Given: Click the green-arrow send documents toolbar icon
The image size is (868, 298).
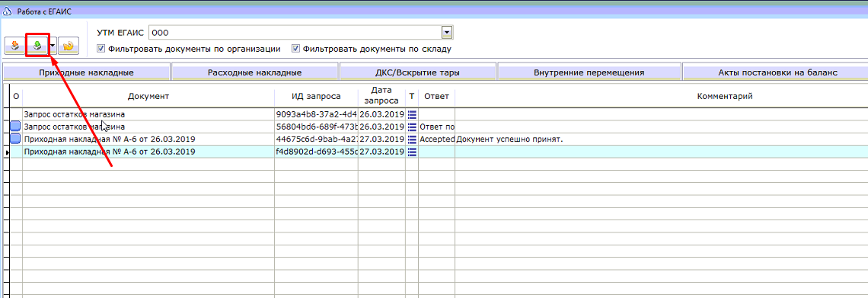Looking at the screenshot, I should [37, 46].
